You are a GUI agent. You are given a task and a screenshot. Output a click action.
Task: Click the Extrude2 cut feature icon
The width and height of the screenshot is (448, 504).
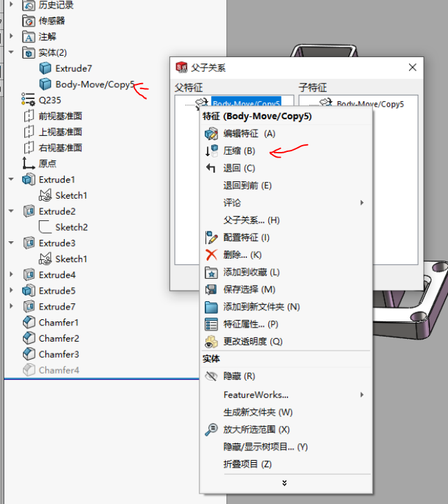(29, 211)
